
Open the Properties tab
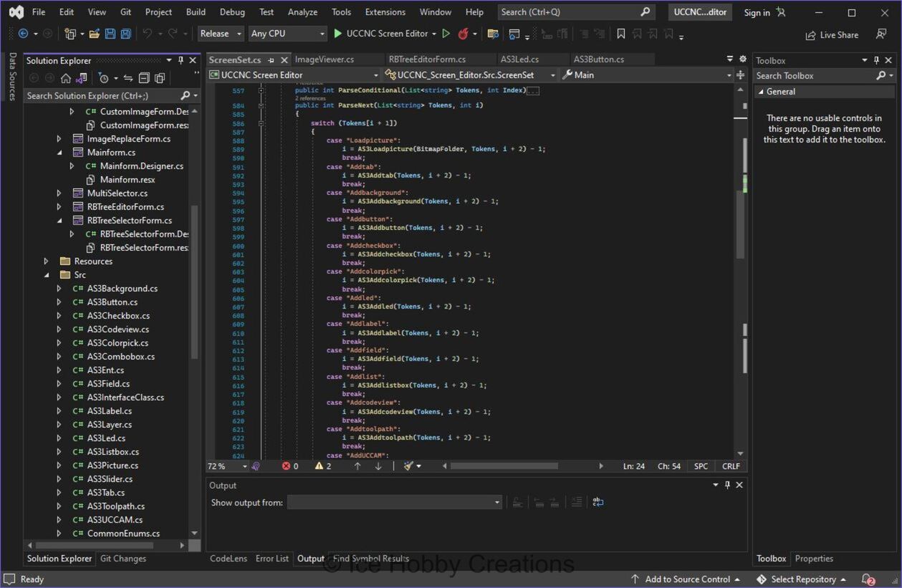point(814,559)
